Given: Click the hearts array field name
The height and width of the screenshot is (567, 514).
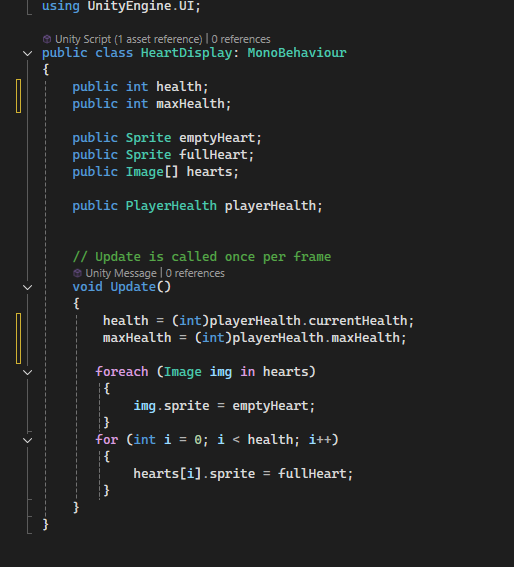Looking at the screenshot, I should (209, 172).
